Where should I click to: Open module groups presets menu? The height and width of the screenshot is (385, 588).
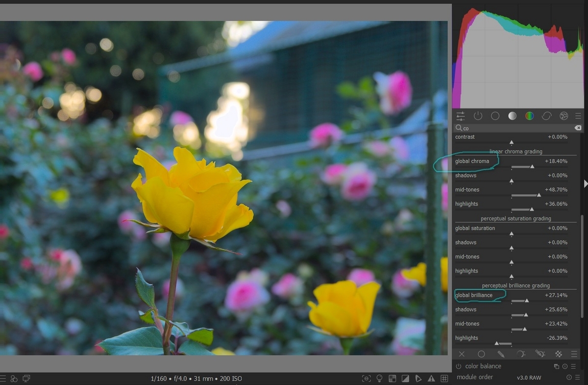pyautogui.click(x=578, y=116)
